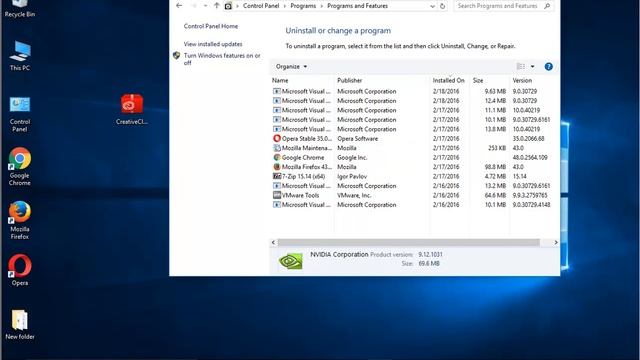The height and width of the screenshot is (360, 640).
Task: Open the Organize dropdown menu
Action: [x=291, y=67]
